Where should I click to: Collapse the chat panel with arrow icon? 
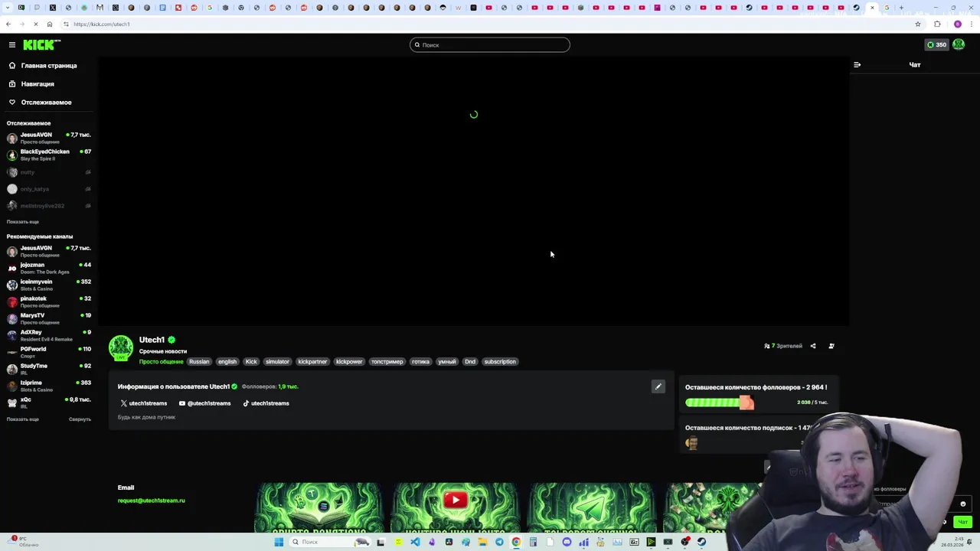857,65
